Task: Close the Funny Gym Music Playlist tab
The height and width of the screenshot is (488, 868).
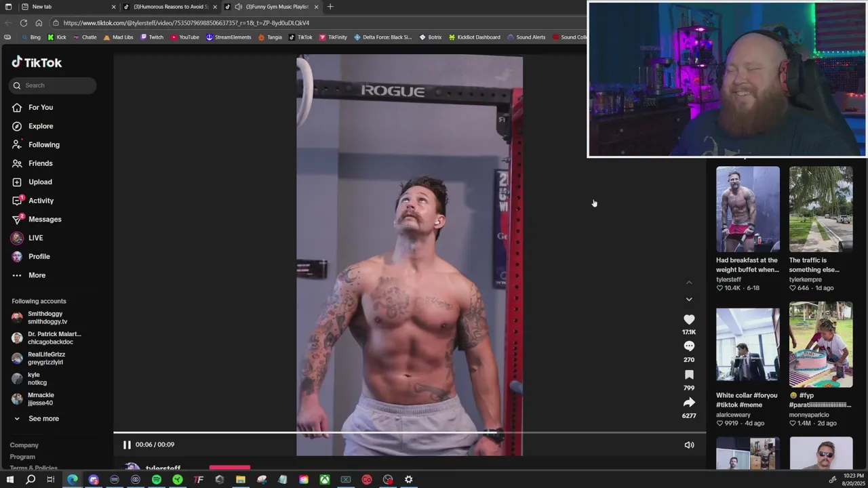Action: (316, 7)
